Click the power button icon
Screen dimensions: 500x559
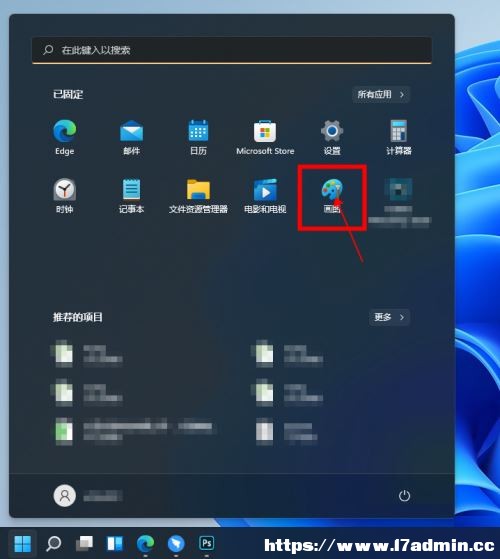tap(404, 496)
